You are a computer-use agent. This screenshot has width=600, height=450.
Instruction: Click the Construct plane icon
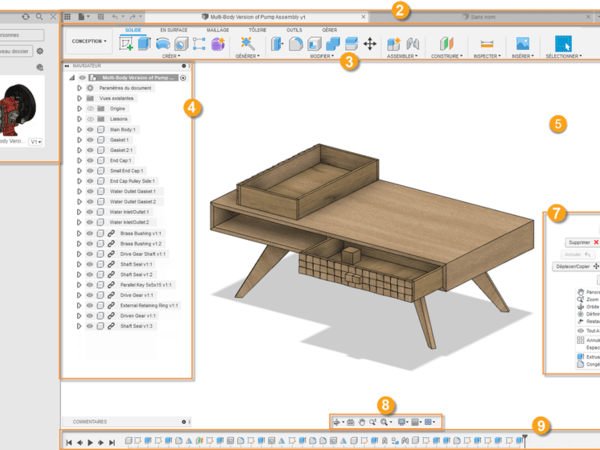pos(447,43)
